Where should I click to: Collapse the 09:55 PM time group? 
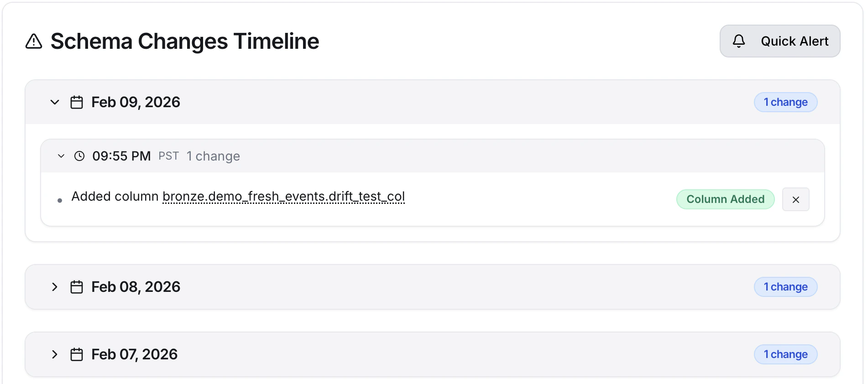(x=61, y=156)
